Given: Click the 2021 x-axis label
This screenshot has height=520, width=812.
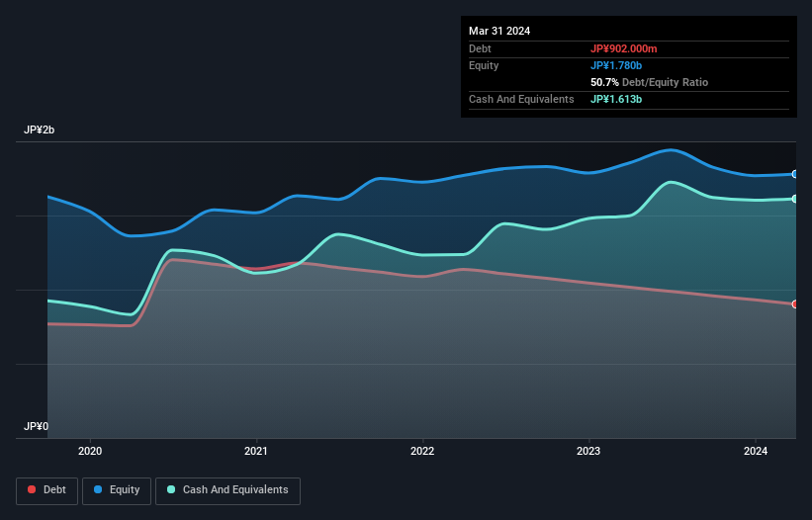Looking at the screenshot, I should [256, 451].
